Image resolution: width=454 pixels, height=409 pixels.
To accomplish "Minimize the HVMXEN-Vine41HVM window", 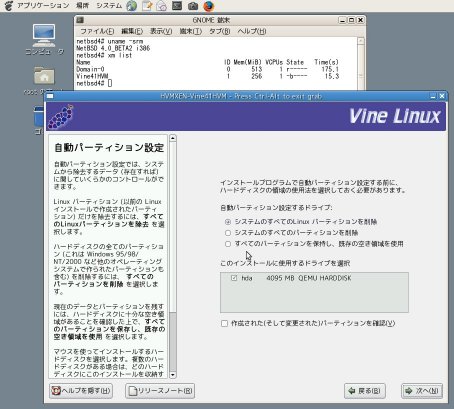I will coord(433,96).
